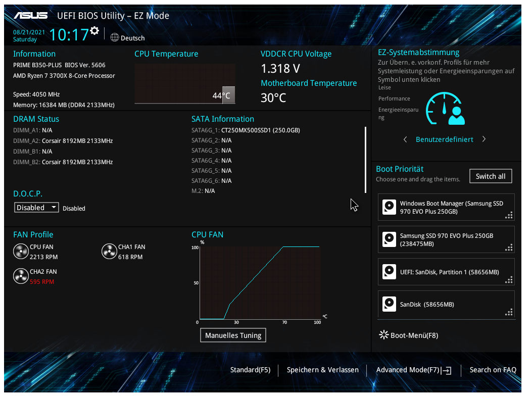532x399 pixels.
Task: Select the CPU FAN spinning icon
Action: tap(21, 252)
